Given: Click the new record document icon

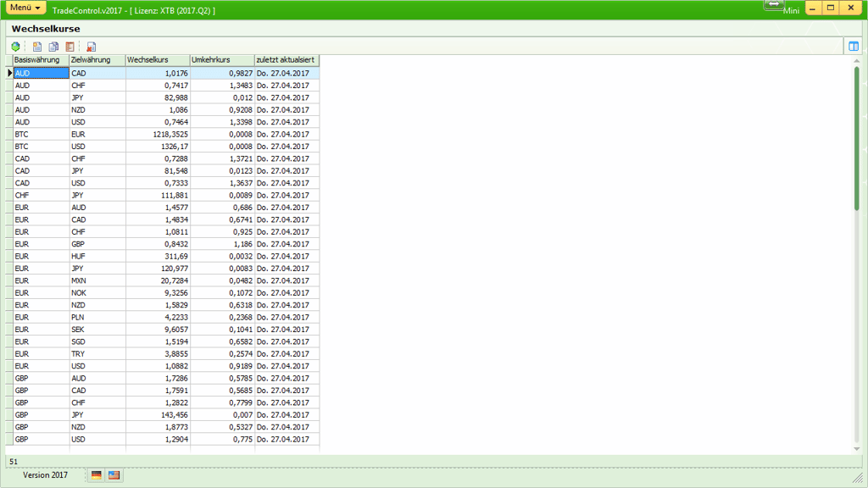Looking at the screenshot, I should (37, 47).
